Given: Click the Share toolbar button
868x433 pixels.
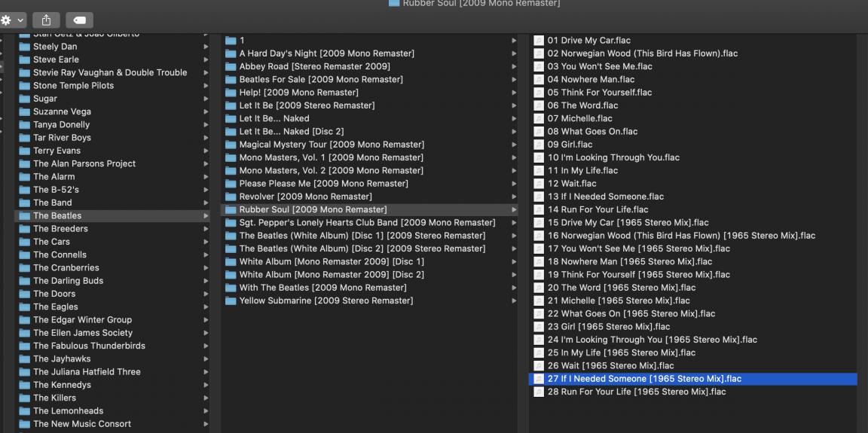Looking at the screenshot, I should [46, 20].
